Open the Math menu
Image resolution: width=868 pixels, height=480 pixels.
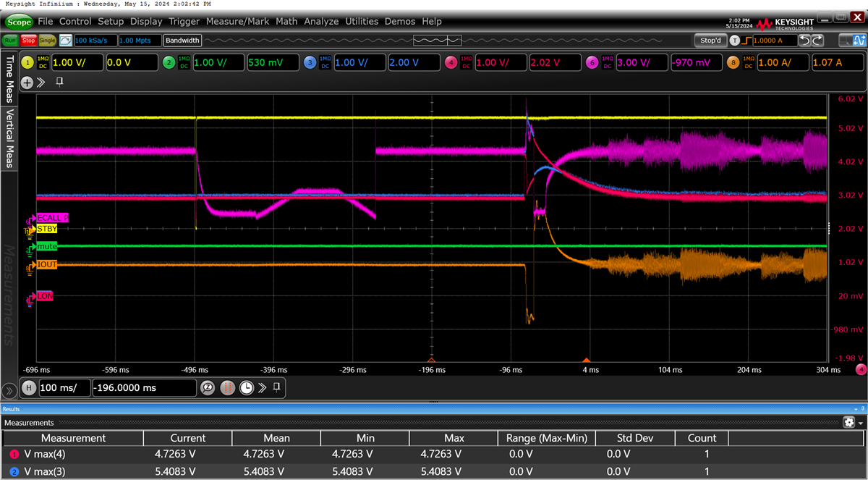(x=287, y=22)
